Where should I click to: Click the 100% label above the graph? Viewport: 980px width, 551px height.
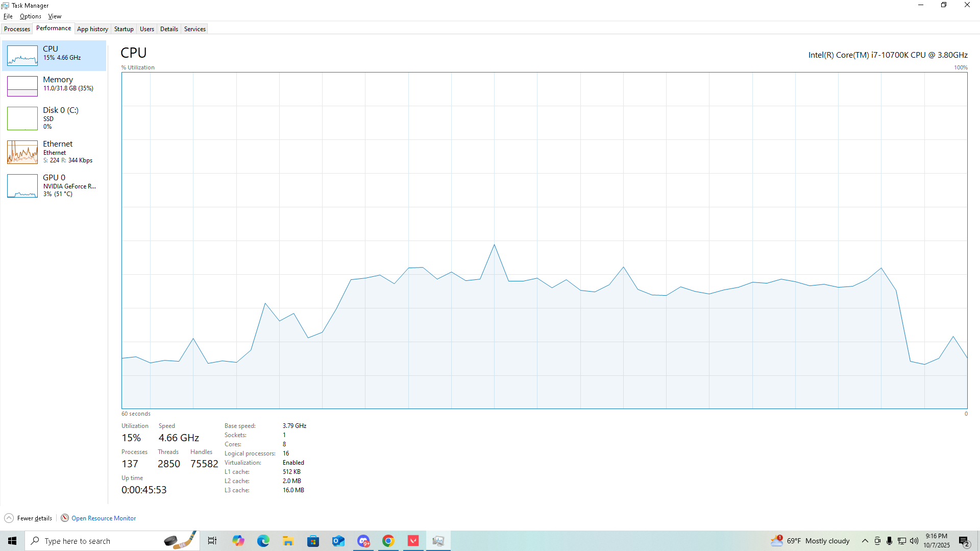(961, 67)
